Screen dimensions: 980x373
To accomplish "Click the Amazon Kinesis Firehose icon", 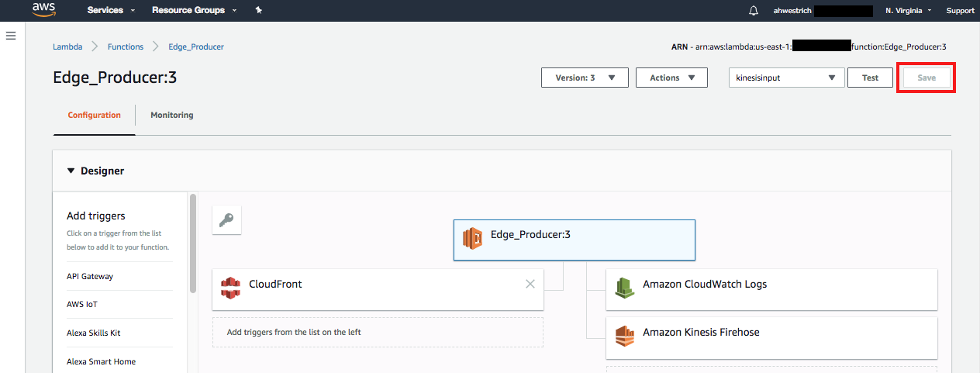I will pyautogui.click(x=625, y=336).
